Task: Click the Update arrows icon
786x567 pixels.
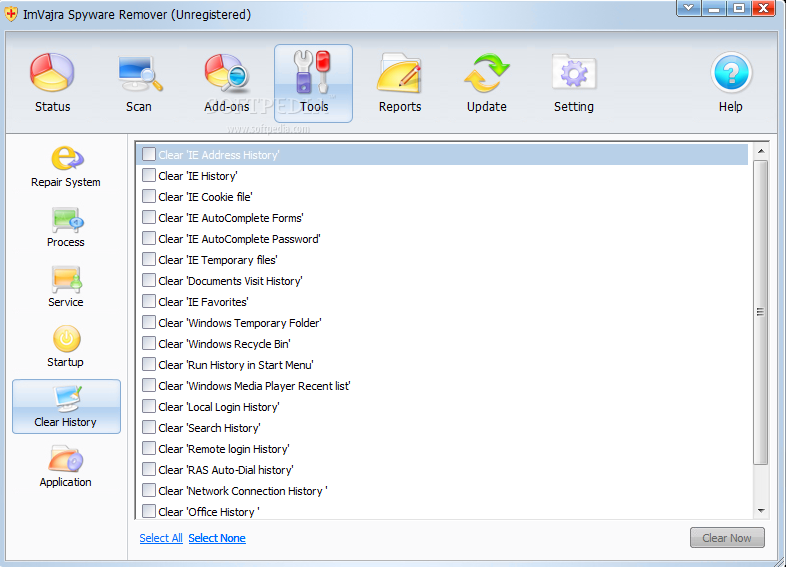Action: (x=486, y=73)
